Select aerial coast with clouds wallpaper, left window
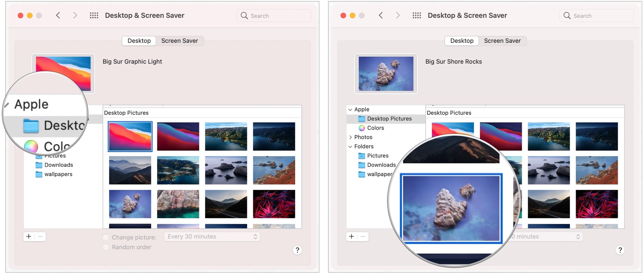 tap(178, 170)
